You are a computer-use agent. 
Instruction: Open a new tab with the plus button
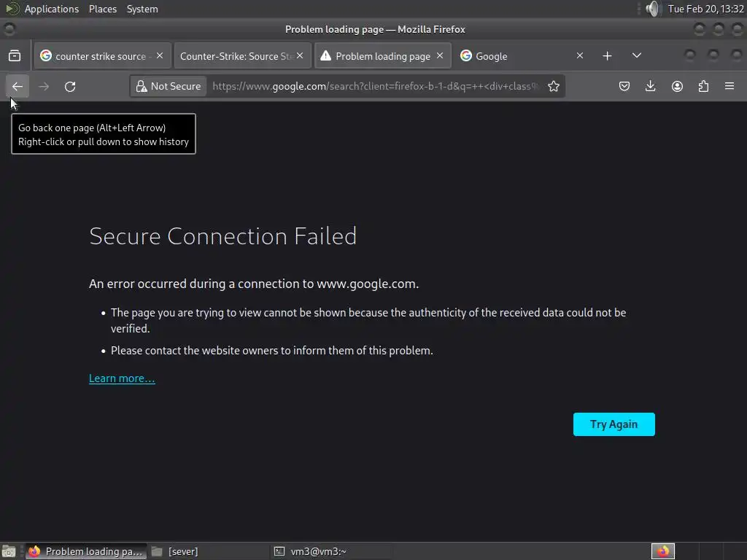point(607,55)
